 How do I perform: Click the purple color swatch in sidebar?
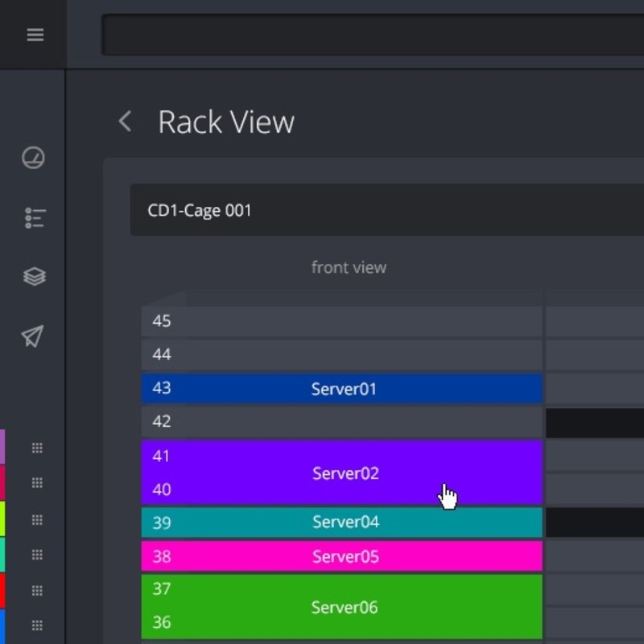tap(2, 447)
